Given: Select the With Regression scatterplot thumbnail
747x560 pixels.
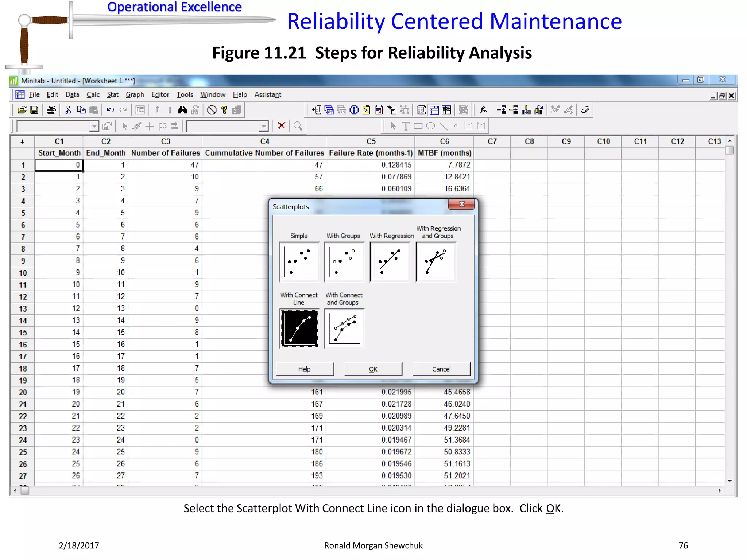Looking at the screenshot, I should pyautogui.click(x=390, y=262).
